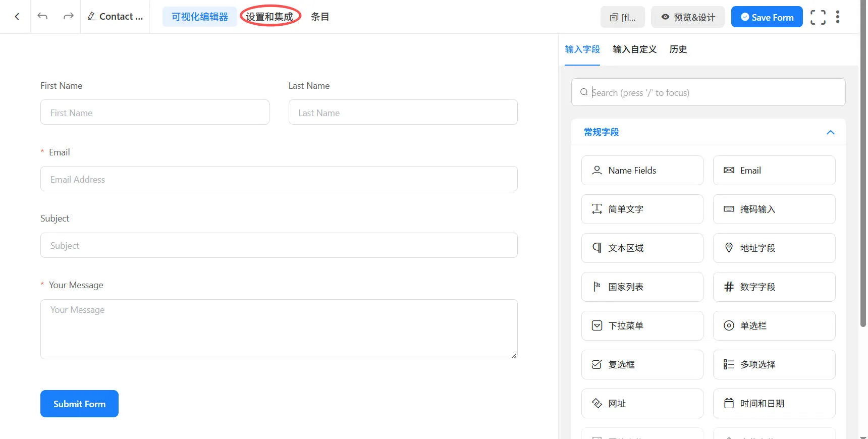
Task: Add the 数字字段 hash field
Action: pos(774,287)
